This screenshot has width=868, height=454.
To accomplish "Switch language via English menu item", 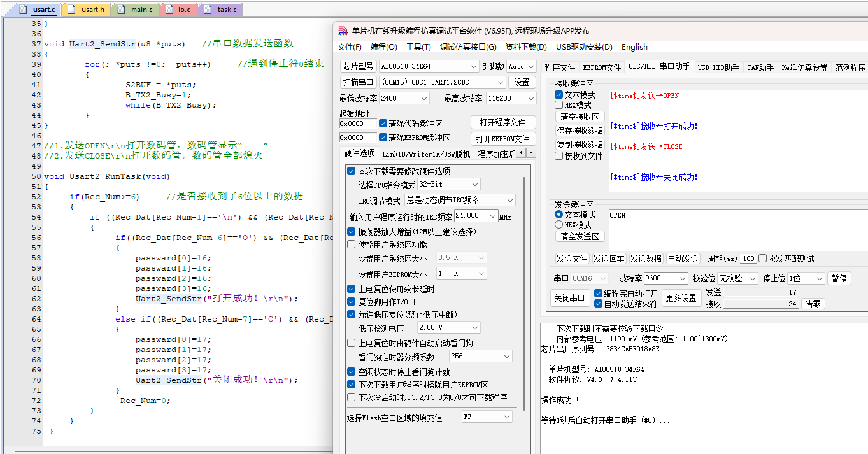I will [634, 47].
